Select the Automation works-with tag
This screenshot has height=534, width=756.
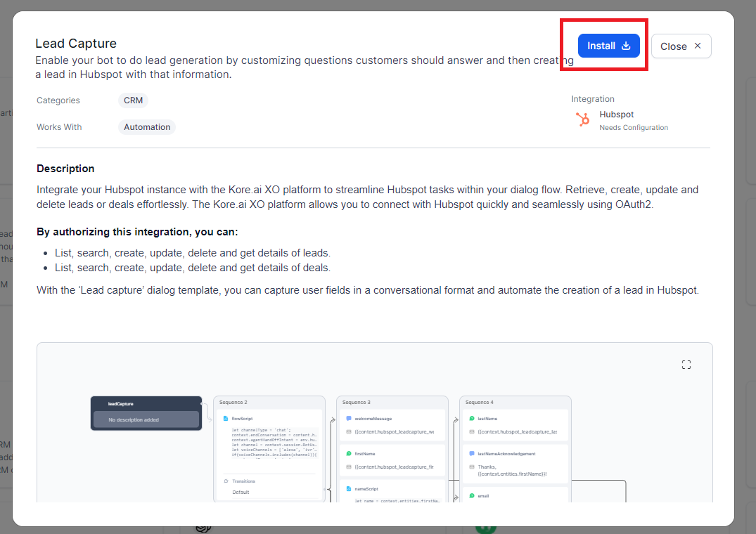[147, 127]
